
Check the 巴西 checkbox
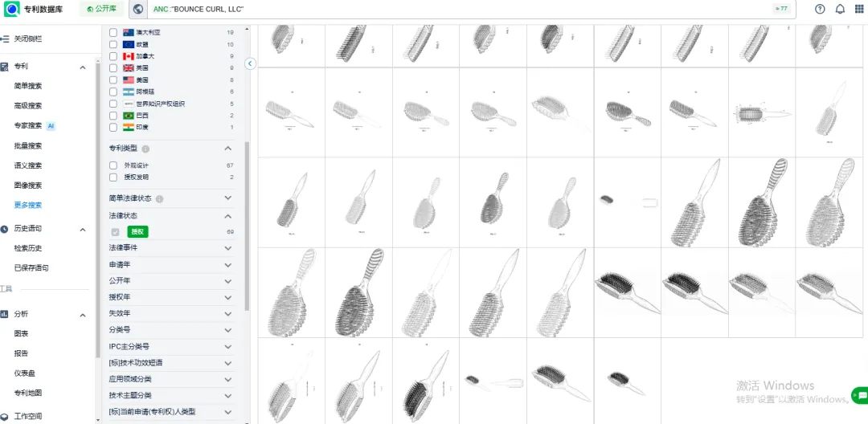tap(113, 116)
